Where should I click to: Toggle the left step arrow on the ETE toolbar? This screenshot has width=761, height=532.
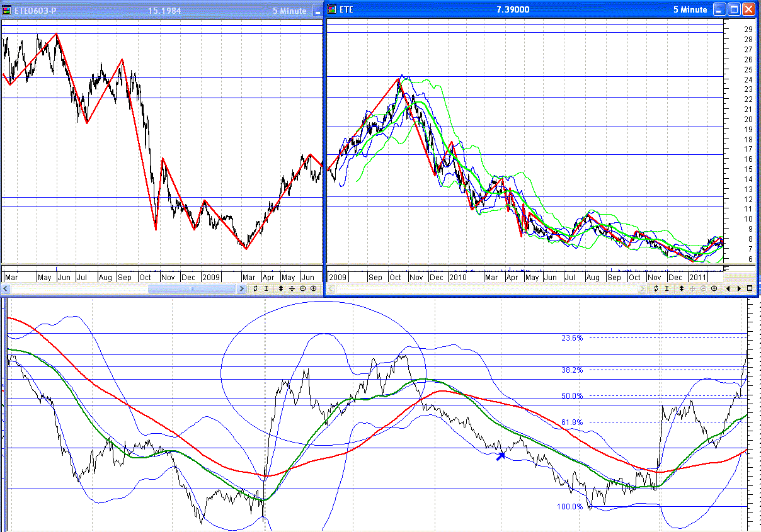click(728, 288)
